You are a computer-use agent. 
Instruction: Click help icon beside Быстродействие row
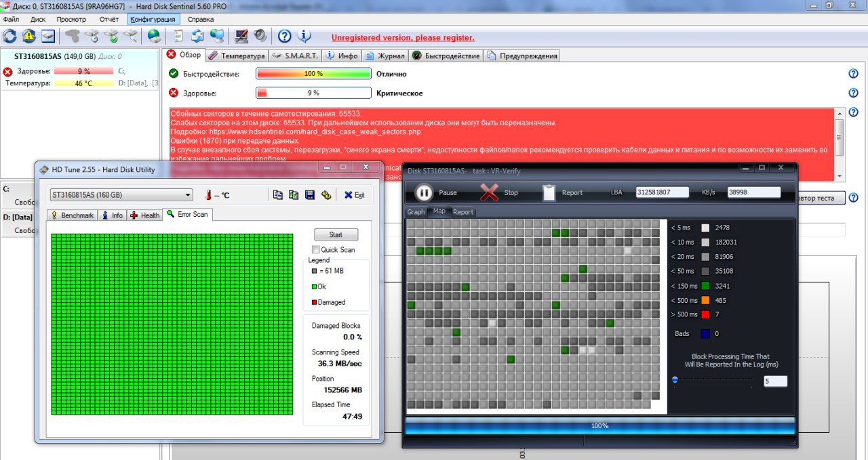pos(854,74)
